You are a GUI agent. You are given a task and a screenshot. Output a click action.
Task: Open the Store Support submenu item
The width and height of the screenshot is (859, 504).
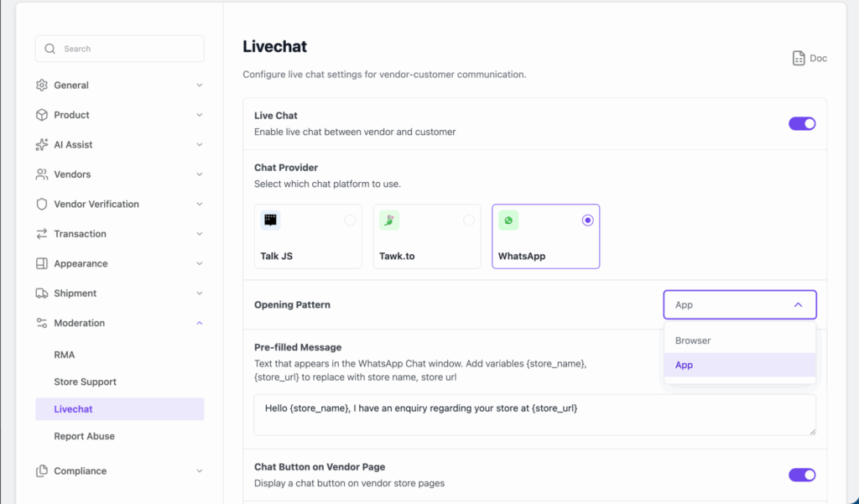[x=86, y=382]
